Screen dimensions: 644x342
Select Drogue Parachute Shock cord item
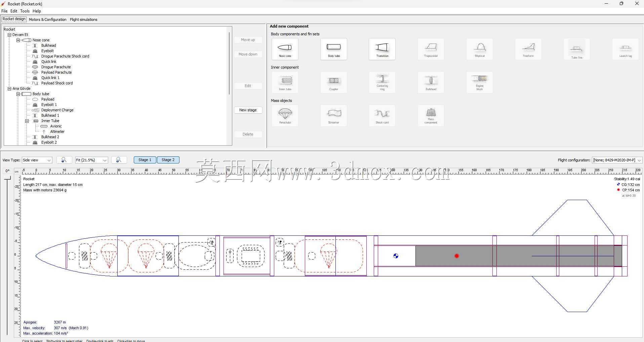65,56
